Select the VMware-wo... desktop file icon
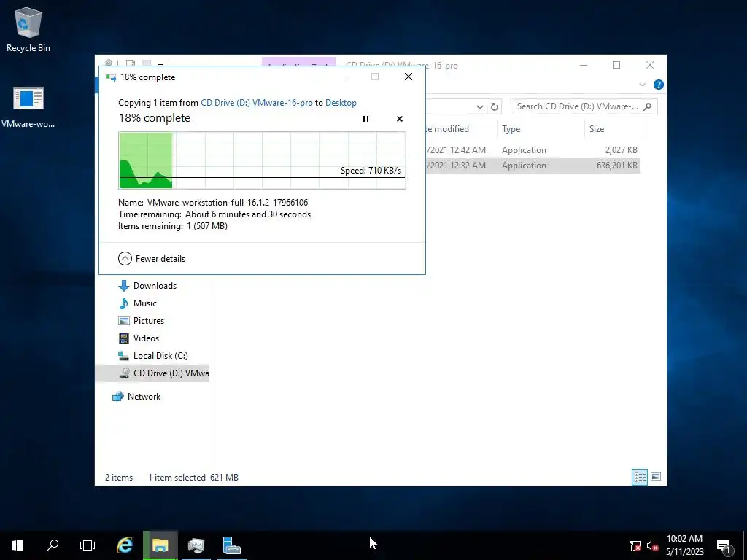747x560 pixels. pos(28,108)
